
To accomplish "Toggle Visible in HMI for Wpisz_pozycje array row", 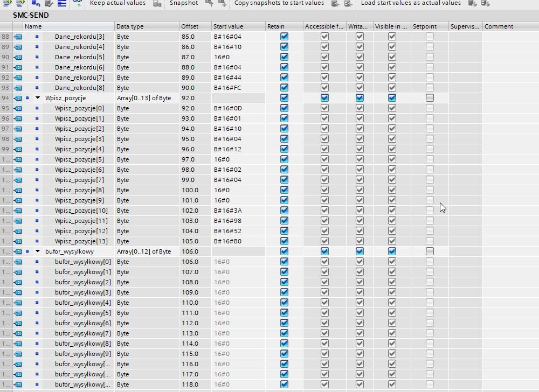I will point(392,98).
